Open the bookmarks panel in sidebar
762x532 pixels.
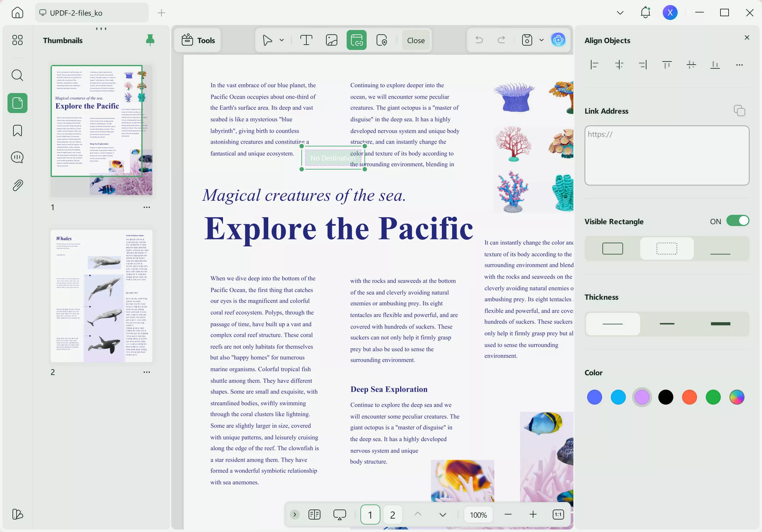[17, 131]
